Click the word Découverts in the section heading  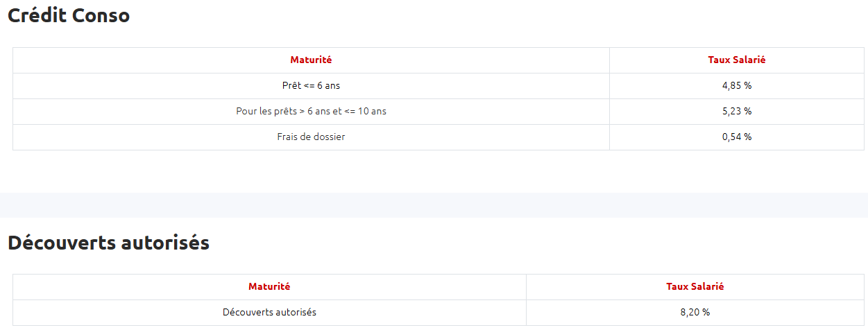pyautogui.click(x=62, y=243)
